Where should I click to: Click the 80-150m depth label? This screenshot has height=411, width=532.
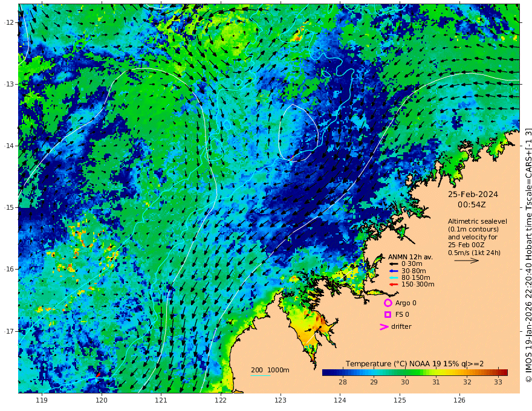click(416, 277)
